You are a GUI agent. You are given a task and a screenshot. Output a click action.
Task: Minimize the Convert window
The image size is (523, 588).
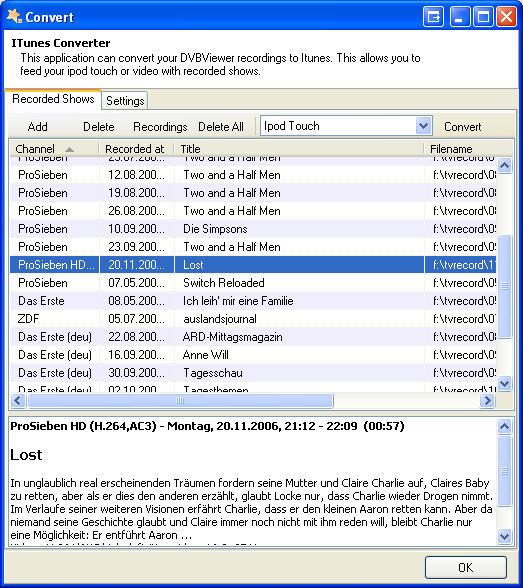pos(460,17)
